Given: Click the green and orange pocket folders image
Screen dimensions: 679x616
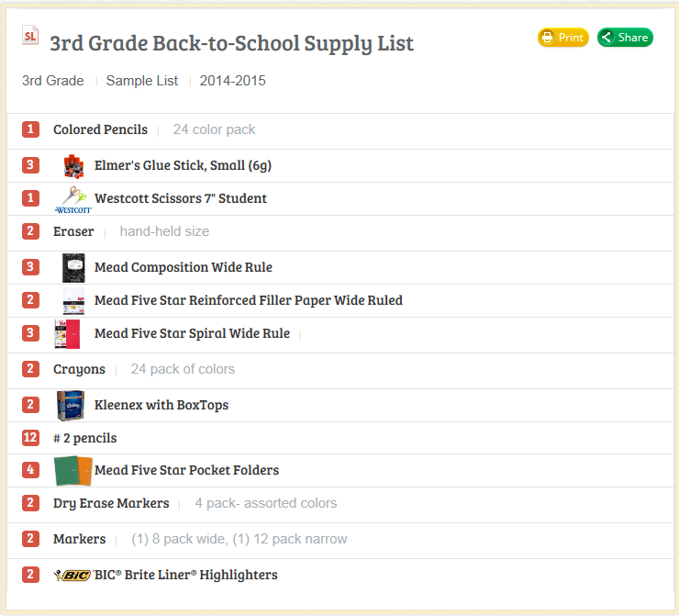Looking at the screenshot, I should [73, 470].
